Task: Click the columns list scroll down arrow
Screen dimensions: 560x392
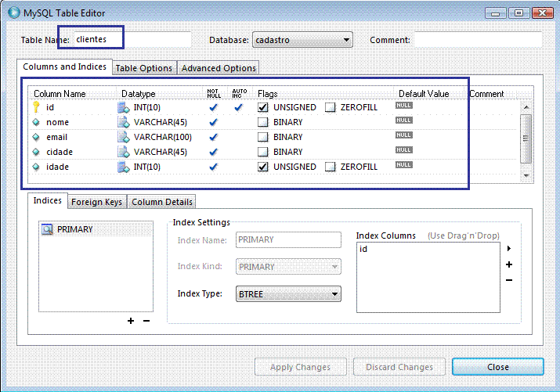Action: click(x=526, y=175)
